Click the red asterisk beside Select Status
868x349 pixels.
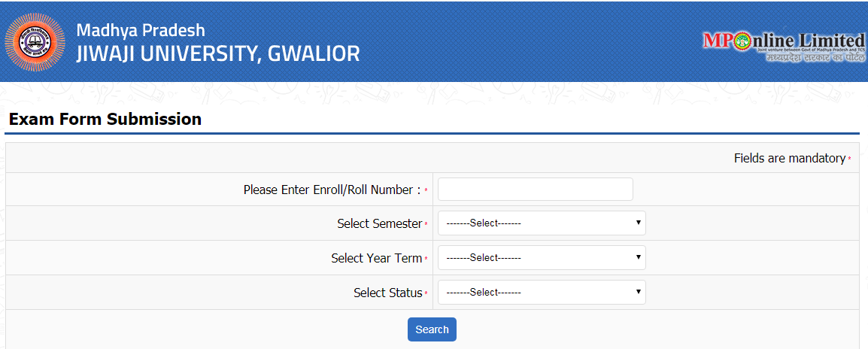(426, 293)
